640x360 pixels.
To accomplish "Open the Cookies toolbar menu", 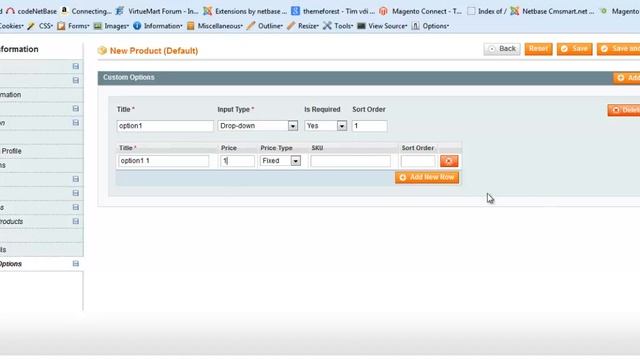I will coord(11,26).
